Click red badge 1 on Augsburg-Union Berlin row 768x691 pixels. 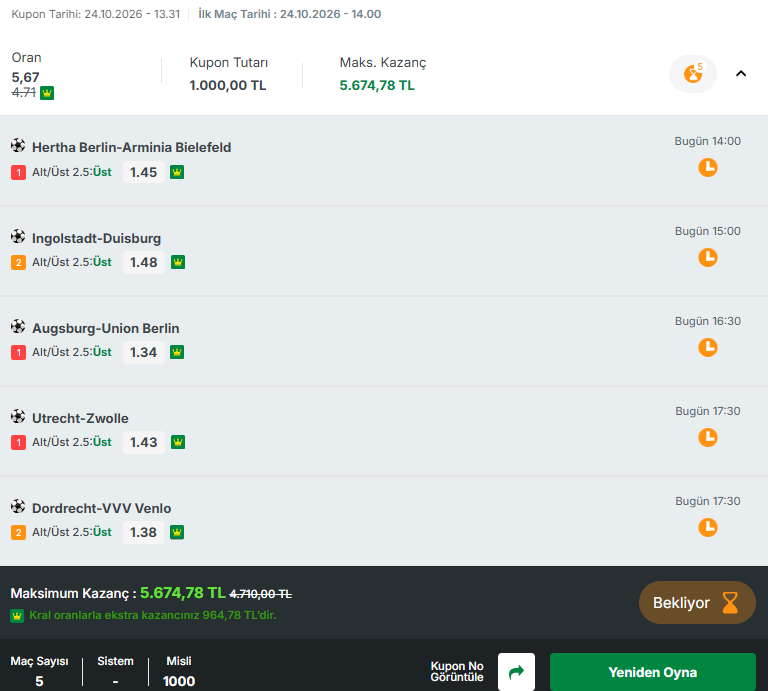[18, 353]
